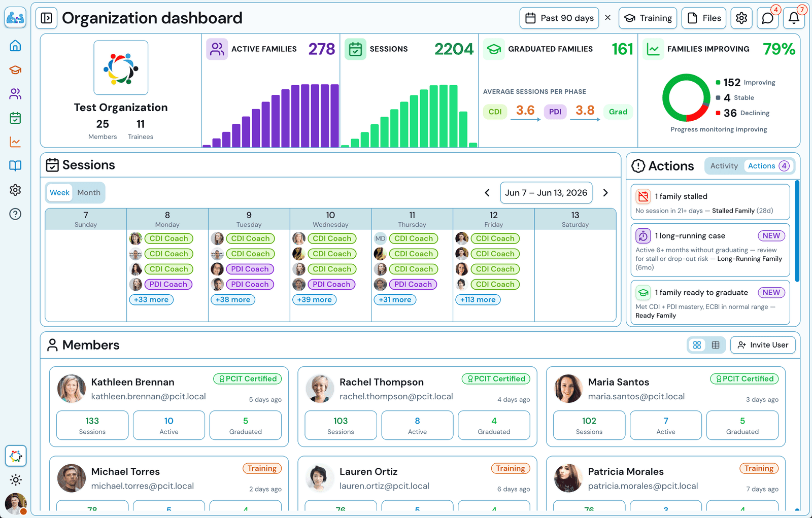Switch members to card grid view
The height and width of the screenshot is (518, 812).
pyautogui.click(x=697, y=345)
